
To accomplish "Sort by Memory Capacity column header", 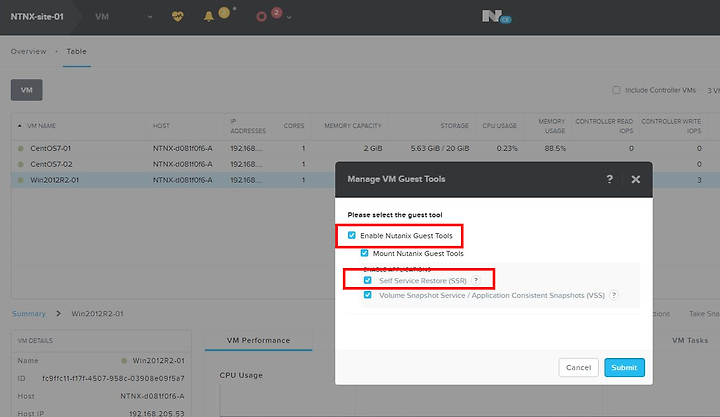I will click(353, 126).
